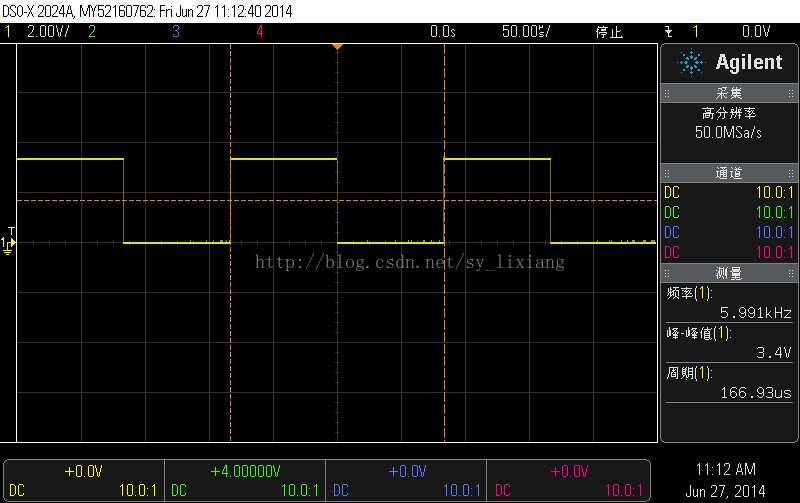Click the magenta DC 10.0:1 channel row
This screenshot has width=800, height=503.
[x=729, y=253]
